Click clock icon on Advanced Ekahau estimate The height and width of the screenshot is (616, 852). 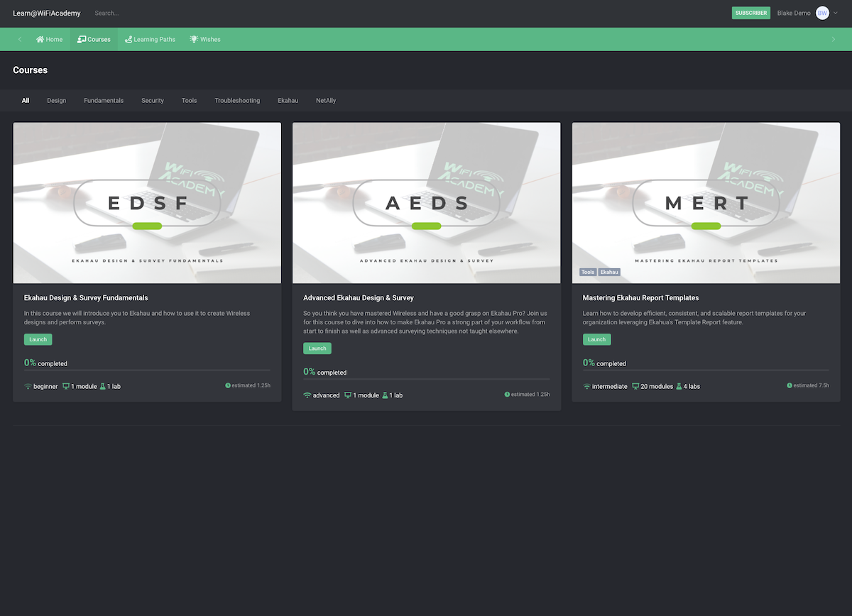[x=507, y=394]
